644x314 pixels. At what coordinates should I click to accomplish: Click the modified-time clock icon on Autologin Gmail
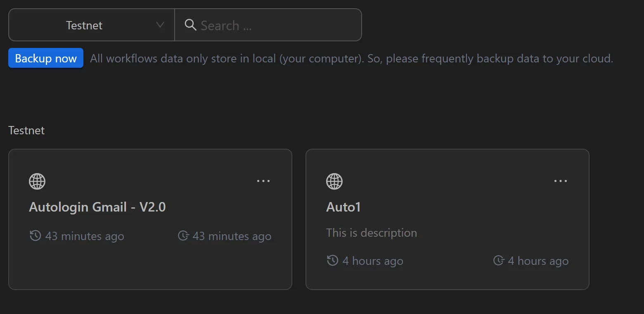184,236
